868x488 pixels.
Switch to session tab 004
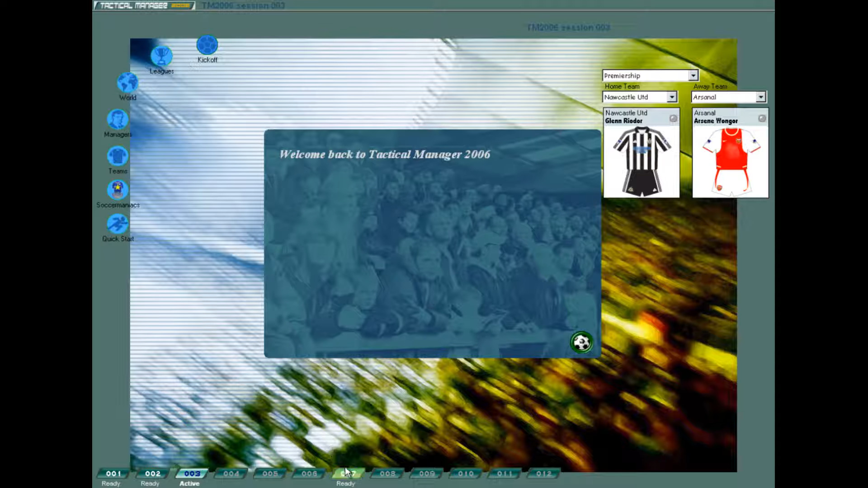coord(231,474)
